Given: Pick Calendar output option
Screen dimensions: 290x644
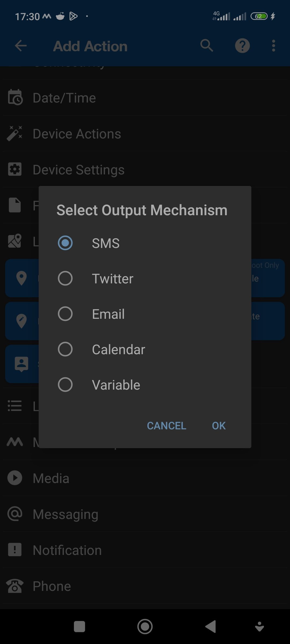Looking at the screenshot, I should tap(65, 349).
